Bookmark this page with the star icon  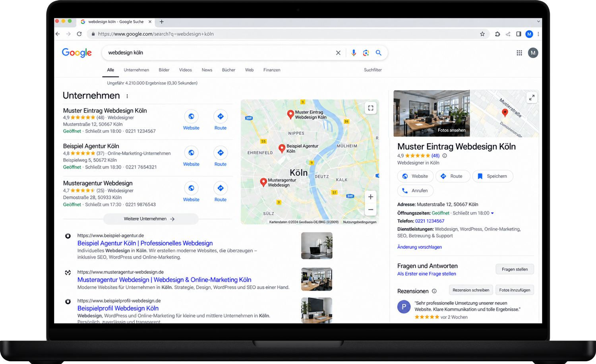click(482, 34)
